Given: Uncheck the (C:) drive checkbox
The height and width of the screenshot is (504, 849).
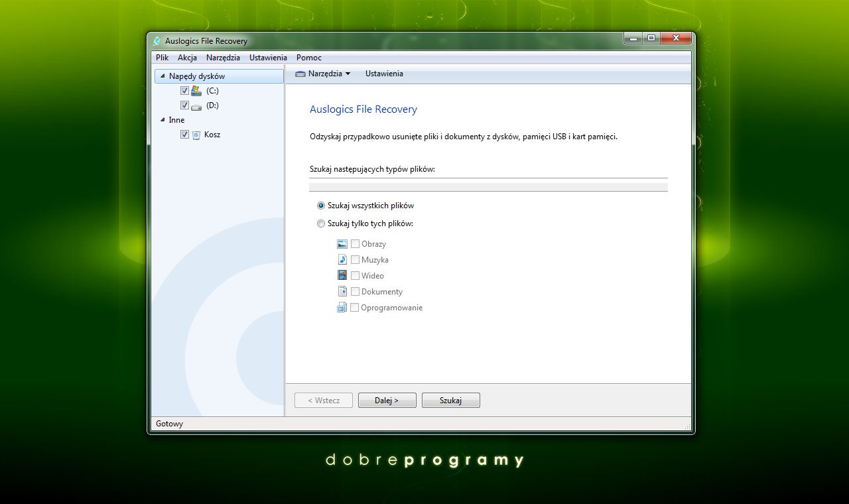Looking at the screenshot, I should tap(184, 91).
